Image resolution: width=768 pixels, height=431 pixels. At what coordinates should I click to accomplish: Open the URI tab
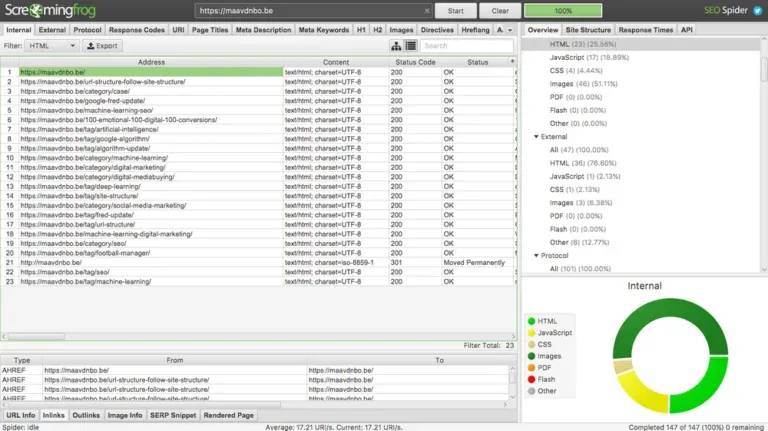(x=178, y=30)
